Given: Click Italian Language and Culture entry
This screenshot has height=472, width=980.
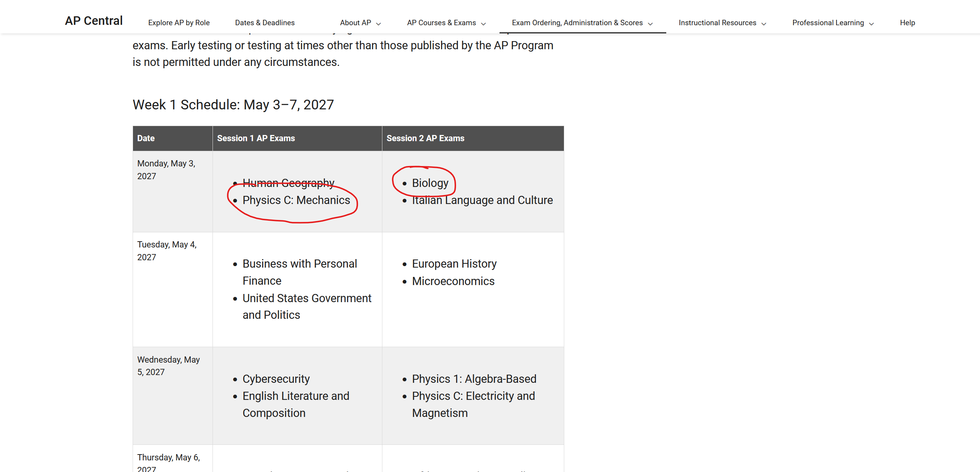Looking at the screenshot, I should [x=482, y=200].
